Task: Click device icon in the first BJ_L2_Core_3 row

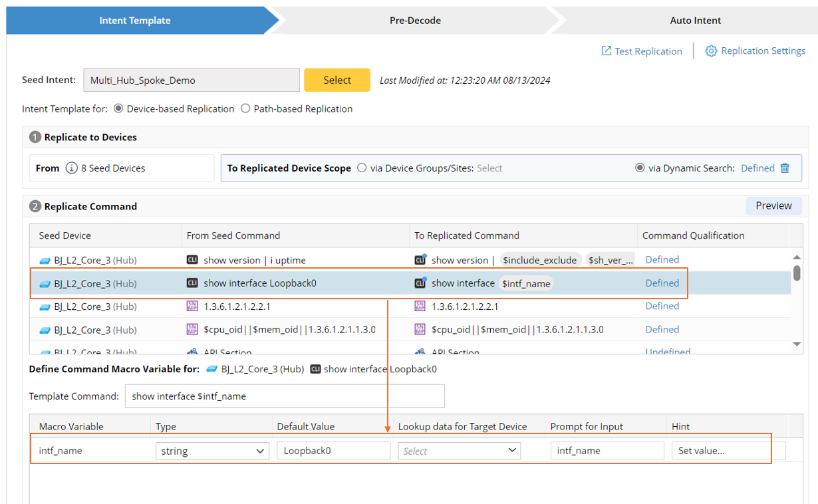Action: (45, 260)
